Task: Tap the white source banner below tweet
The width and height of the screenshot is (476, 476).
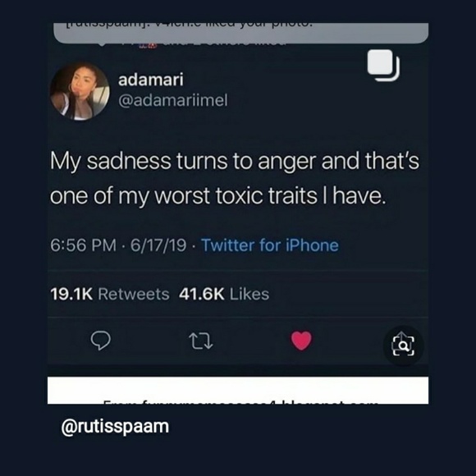Action: pyautogui.click(x=238, y=391)
